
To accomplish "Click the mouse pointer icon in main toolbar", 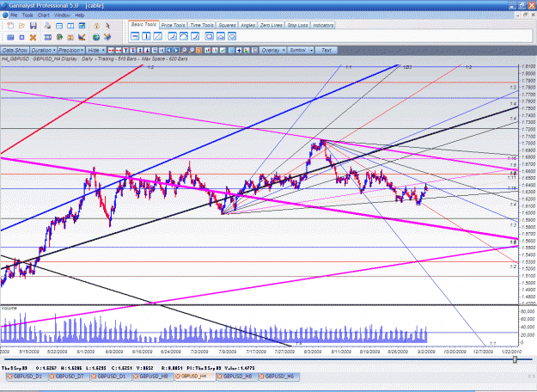I will pyautogui.click(x=107, y=26).
